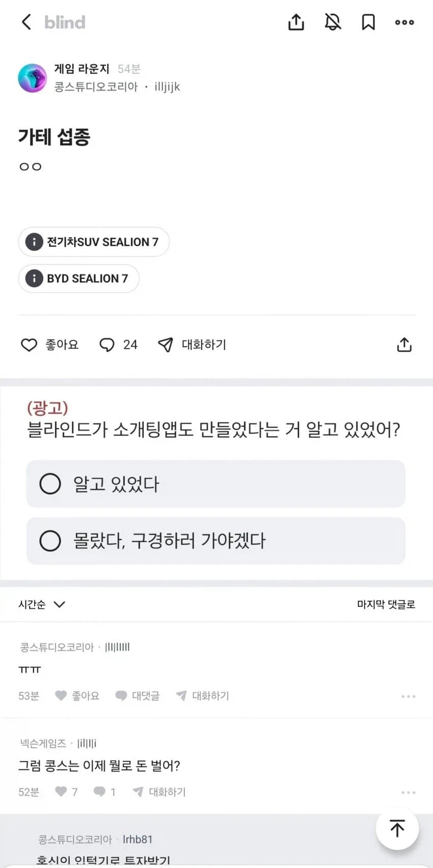Open more options for the 넥슨게임즈 comment
This screenshot has width=433, height=868.
(x=408, y=792)
